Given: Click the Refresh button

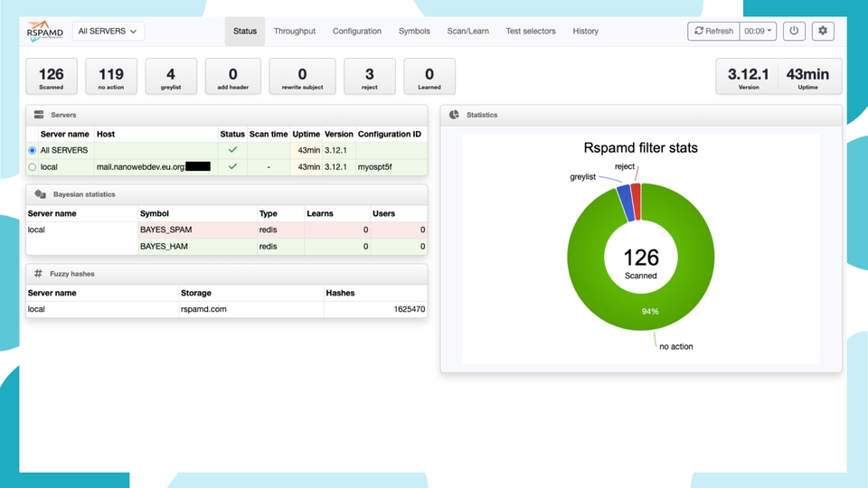Looking at the screenshot, I should click(713, 31).
